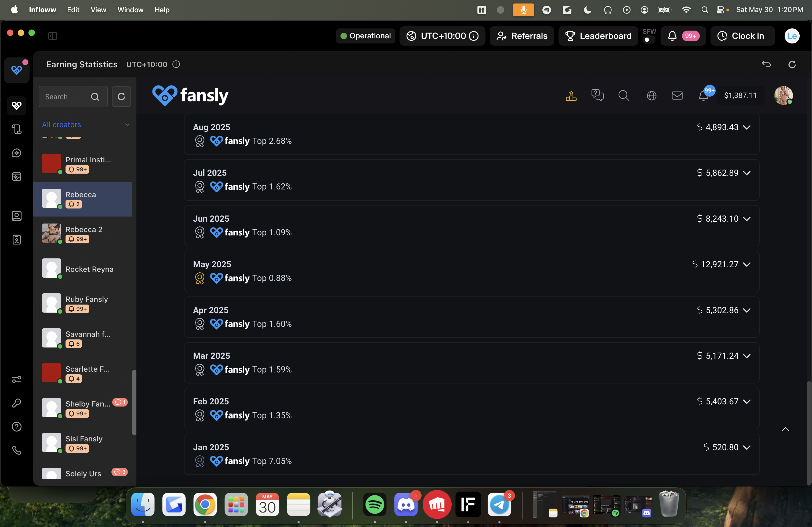Open the Fansly explore globe icon
The height and width of the screenshot is (527, 812).
pyautogui.click(x=651, y=96)
